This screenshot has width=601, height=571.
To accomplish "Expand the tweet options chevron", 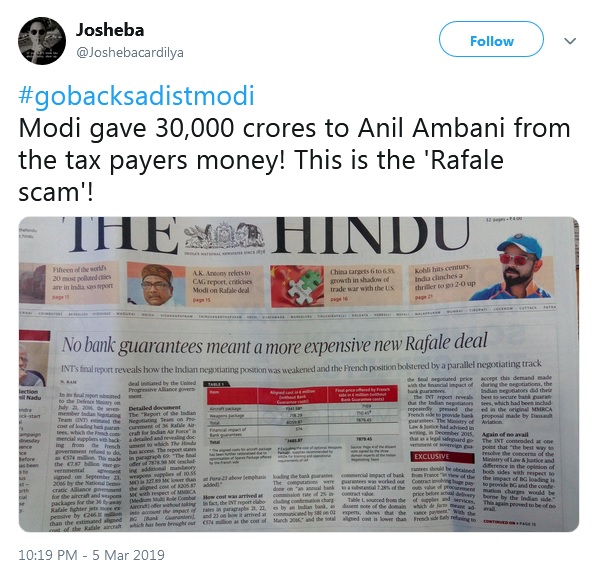I will (570, 41).
